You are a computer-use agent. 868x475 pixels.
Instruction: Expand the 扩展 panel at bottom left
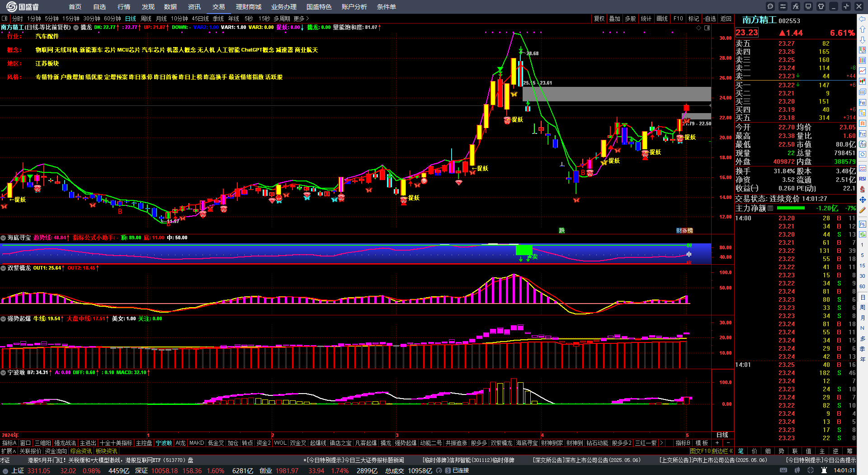9,451
